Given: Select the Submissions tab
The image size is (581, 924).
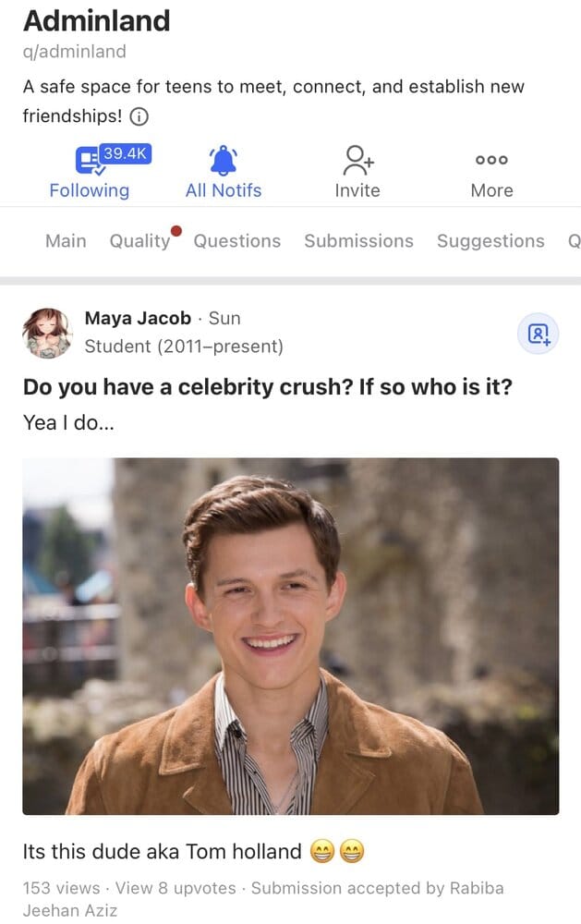Looking at the screenshot, I should point(358,241).
